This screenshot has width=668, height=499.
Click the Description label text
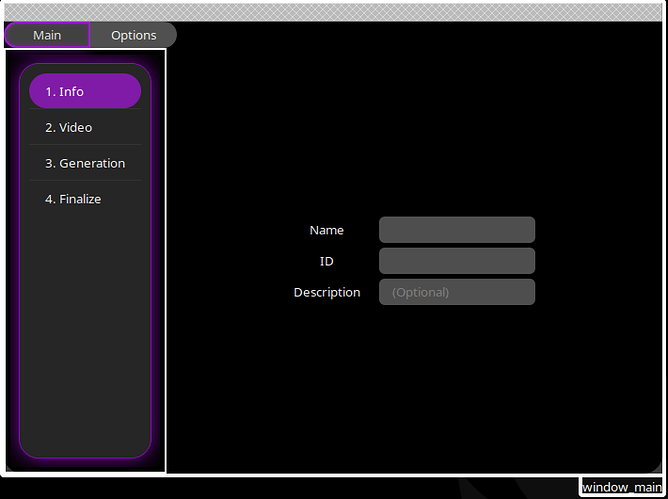pos(327,292)
